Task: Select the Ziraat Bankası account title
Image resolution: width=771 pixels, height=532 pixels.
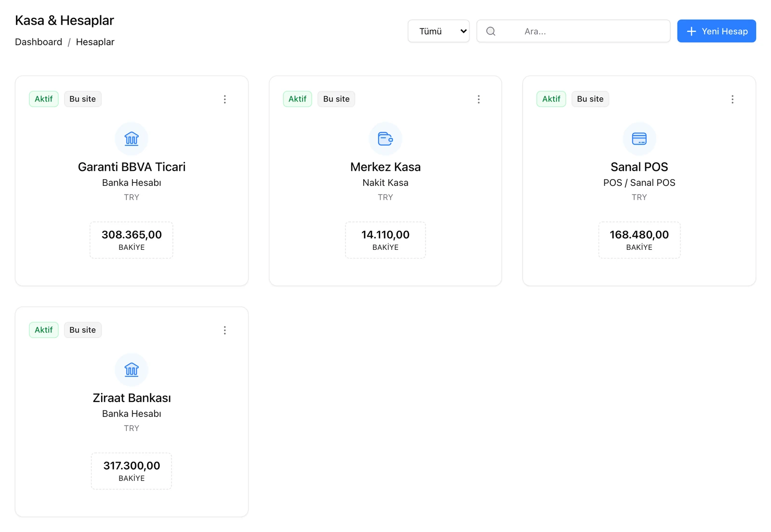Action: pos(132,398)
